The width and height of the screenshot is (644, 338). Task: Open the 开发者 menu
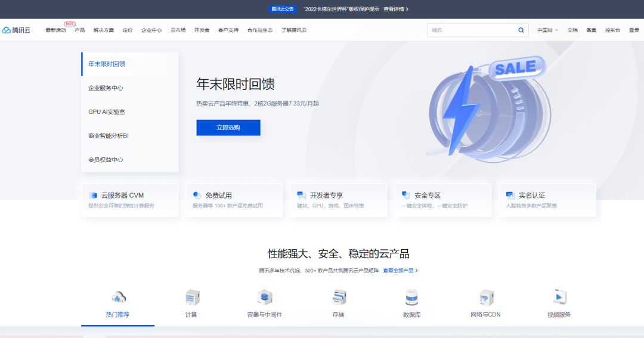point(202,30)
